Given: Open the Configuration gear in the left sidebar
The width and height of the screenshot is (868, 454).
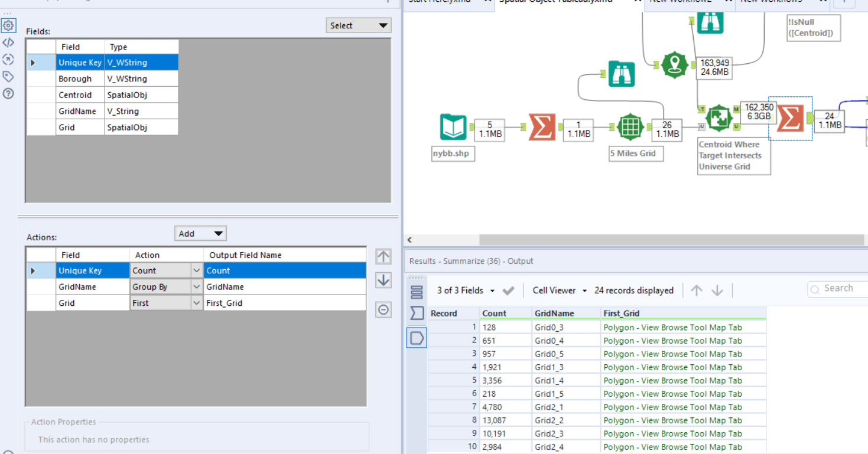Looking at the screenshot, I should pos(8,25).
